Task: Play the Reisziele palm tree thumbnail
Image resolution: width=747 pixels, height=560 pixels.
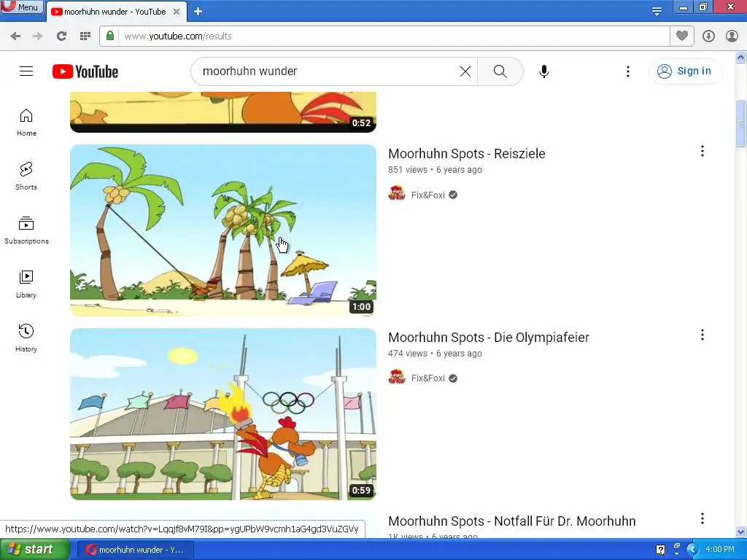Action: tap(223, 230)
